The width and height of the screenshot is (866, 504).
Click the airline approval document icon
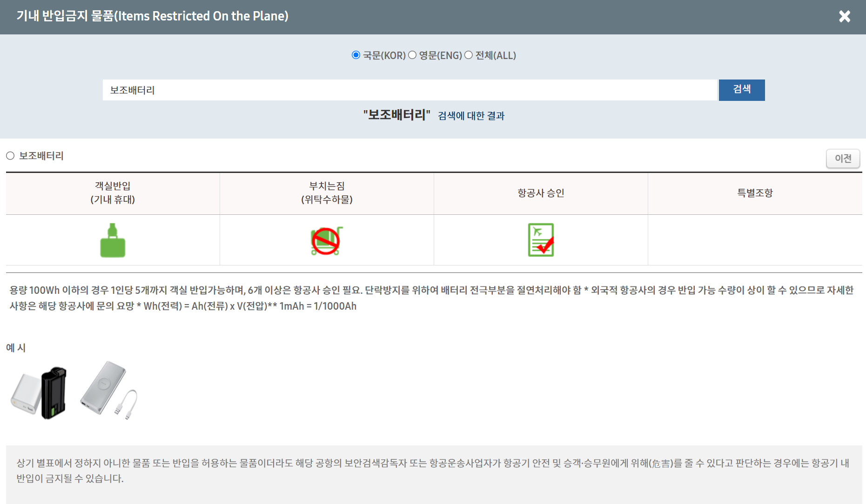click(x=541, y=240)
